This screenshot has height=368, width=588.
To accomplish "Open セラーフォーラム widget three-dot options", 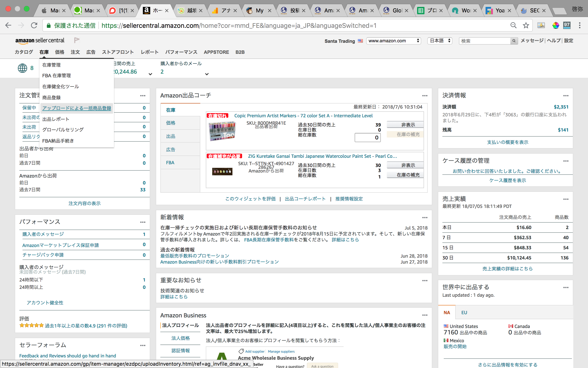I will click(x=143, y=345).
